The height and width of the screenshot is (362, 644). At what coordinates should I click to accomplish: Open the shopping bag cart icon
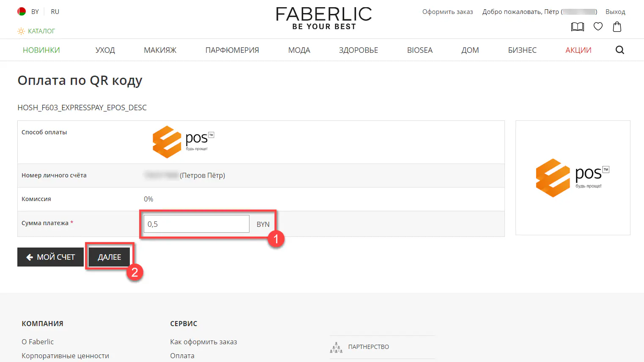[x=617, y=27]
